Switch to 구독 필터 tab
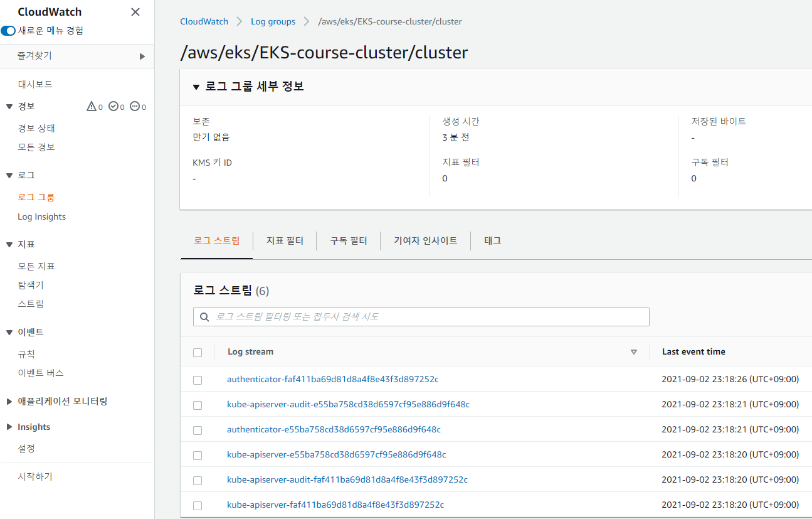This screenshot has width=812, height=519. [349, 240]
